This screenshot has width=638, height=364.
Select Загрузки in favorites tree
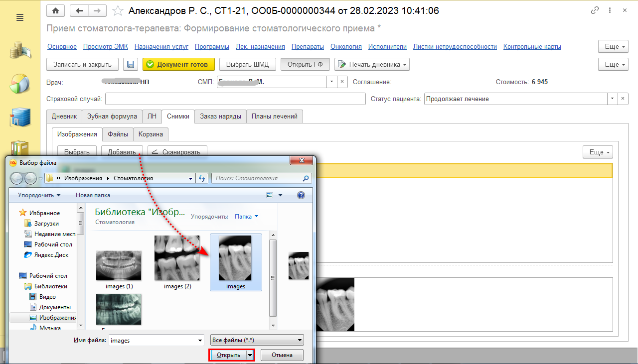click(x=46, y=224)
